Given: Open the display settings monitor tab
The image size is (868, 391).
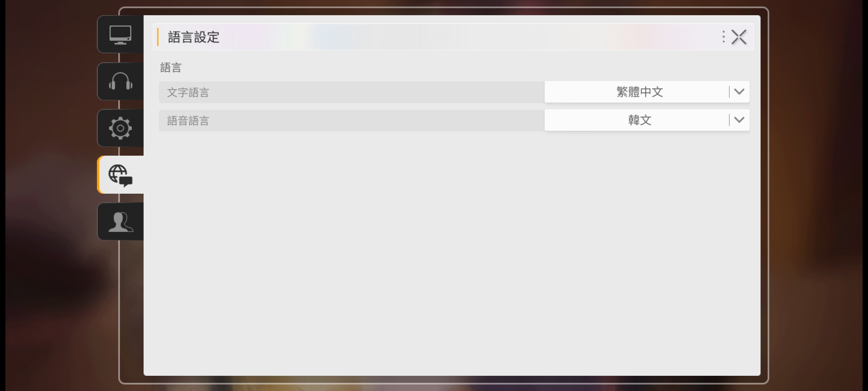Looking at the screenshot, I should (x=120, y=34).
